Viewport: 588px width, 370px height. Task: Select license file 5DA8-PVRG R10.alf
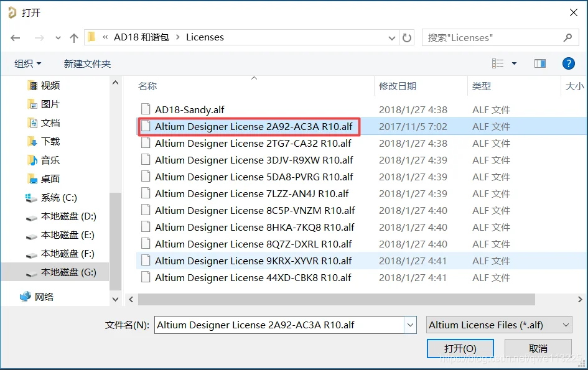254,177
